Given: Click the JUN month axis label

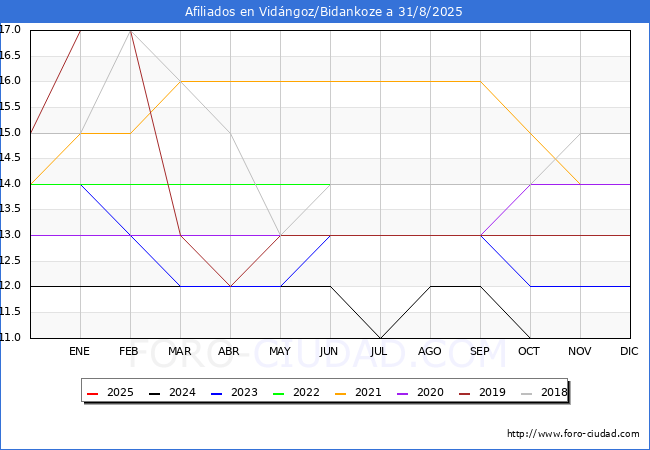Looking at the screenshot, I should tap(329, 351).
